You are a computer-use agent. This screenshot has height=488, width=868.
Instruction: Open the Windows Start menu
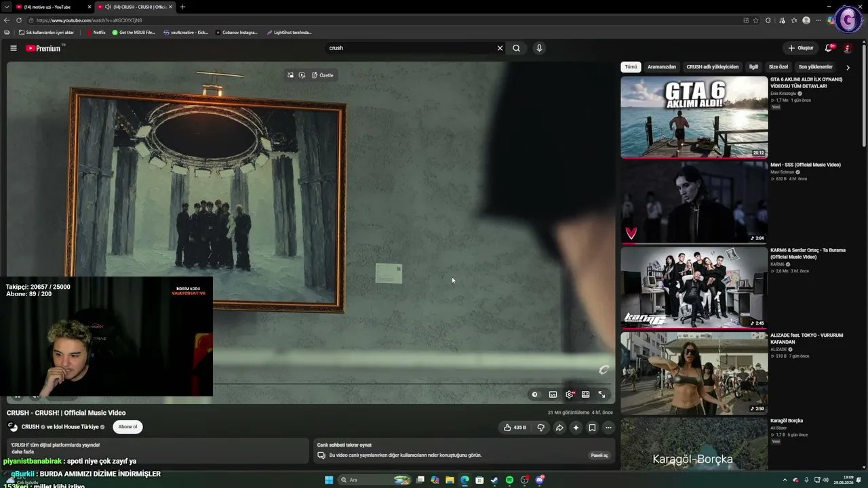329,480
